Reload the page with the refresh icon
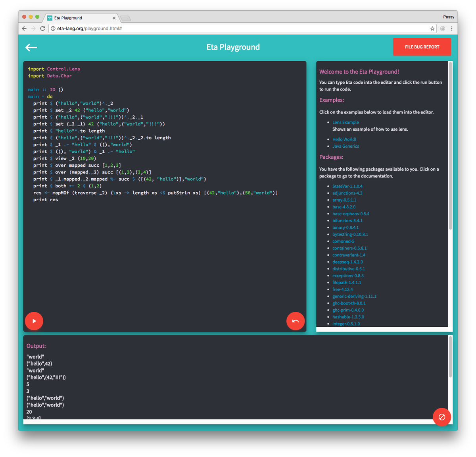Screen dimensions: 476x457 pyautogui.click(x=42, y=29)
